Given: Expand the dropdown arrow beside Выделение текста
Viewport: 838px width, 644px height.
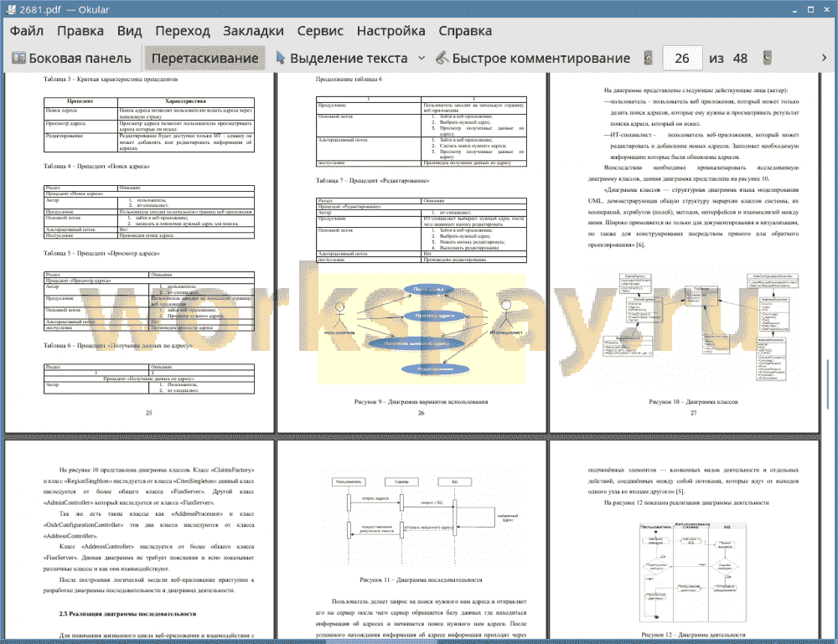Looking at the screenshot, I should coord(422,59).
